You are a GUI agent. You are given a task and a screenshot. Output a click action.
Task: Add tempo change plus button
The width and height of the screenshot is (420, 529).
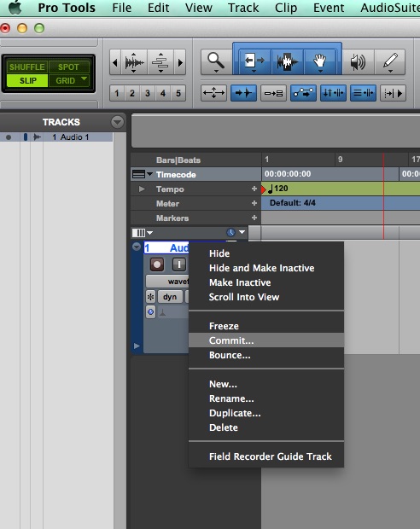(x=254, y=189)
